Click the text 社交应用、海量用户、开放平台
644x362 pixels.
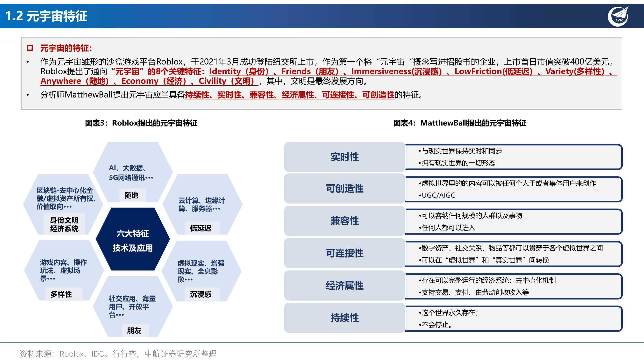point(132,306)
